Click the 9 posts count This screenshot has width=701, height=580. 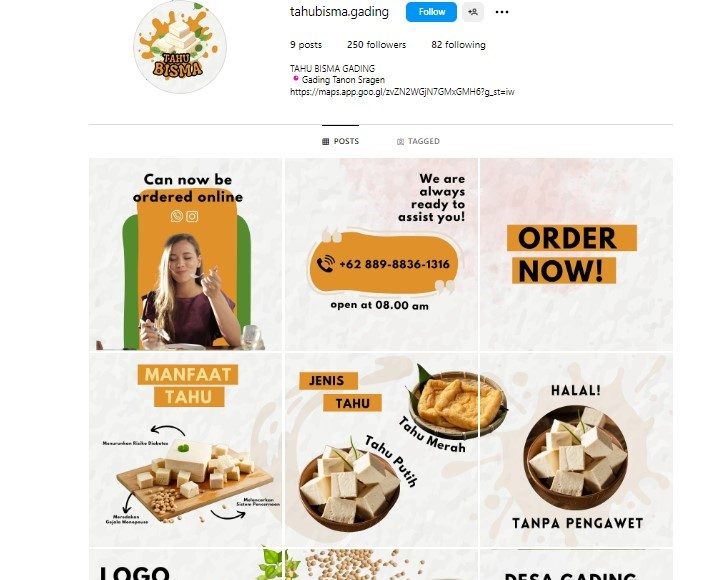tap(306, 45)
